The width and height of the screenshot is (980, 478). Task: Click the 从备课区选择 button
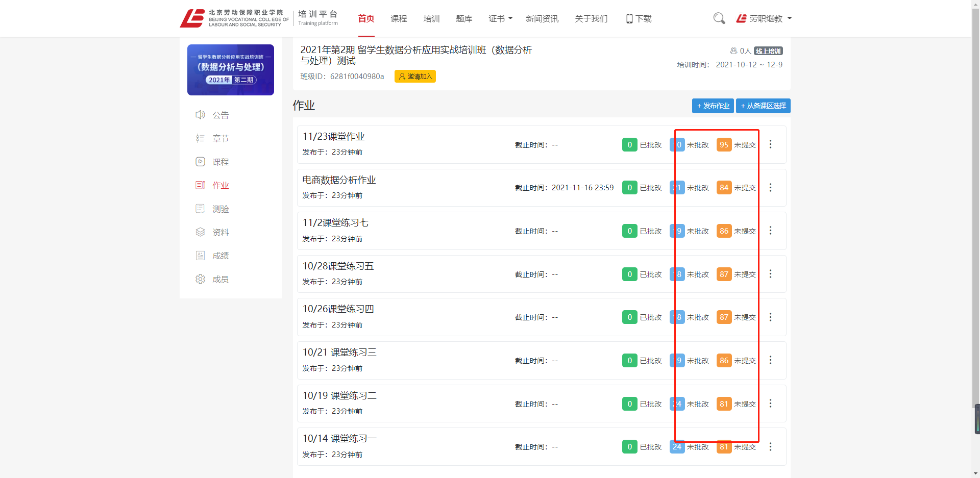(x=763, y=106)
